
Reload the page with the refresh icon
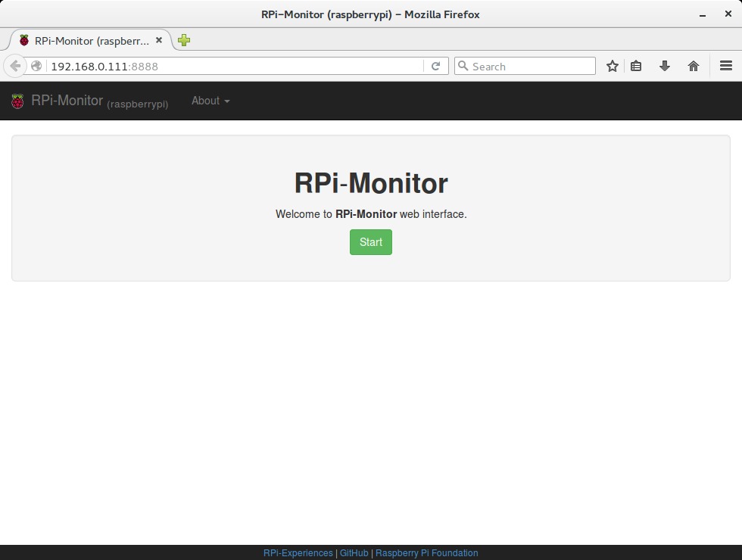(436, 66)
